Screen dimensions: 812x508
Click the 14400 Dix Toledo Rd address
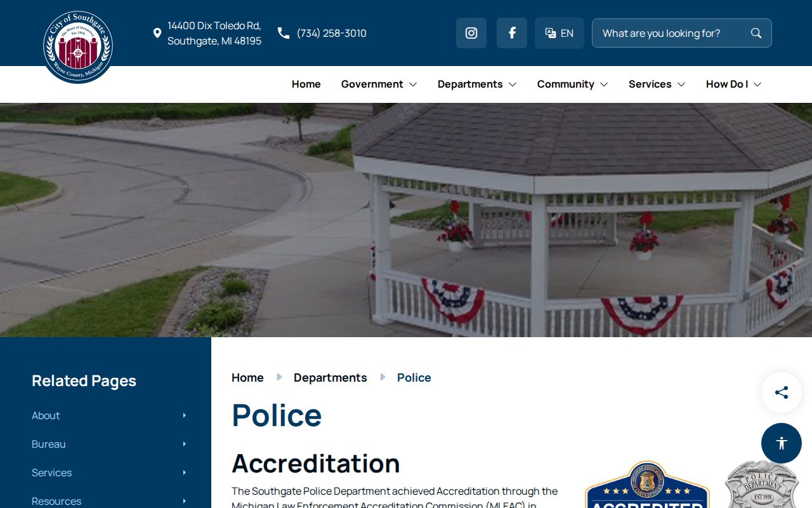click(x=214, y=33)
